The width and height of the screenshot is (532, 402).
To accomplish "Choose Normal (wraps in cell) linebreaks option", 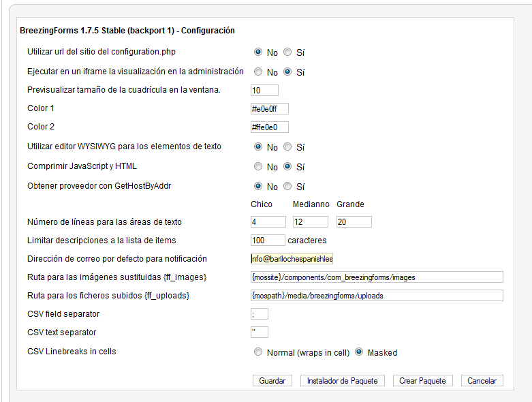I will click(258, 352).
